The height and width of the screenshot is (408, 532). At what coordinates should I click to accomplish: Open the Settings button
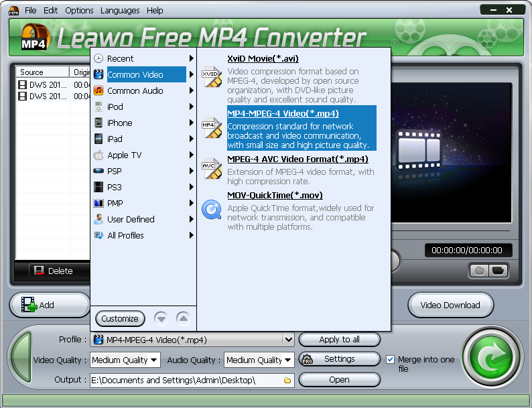[x=339, y=359]
